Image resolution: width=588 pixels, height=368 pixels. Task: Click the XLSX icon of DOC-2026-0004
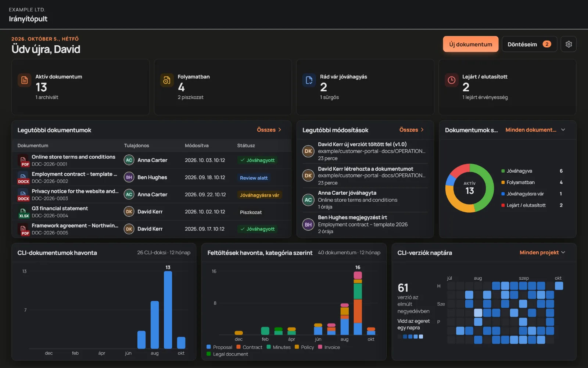click(x=23, y=212)
